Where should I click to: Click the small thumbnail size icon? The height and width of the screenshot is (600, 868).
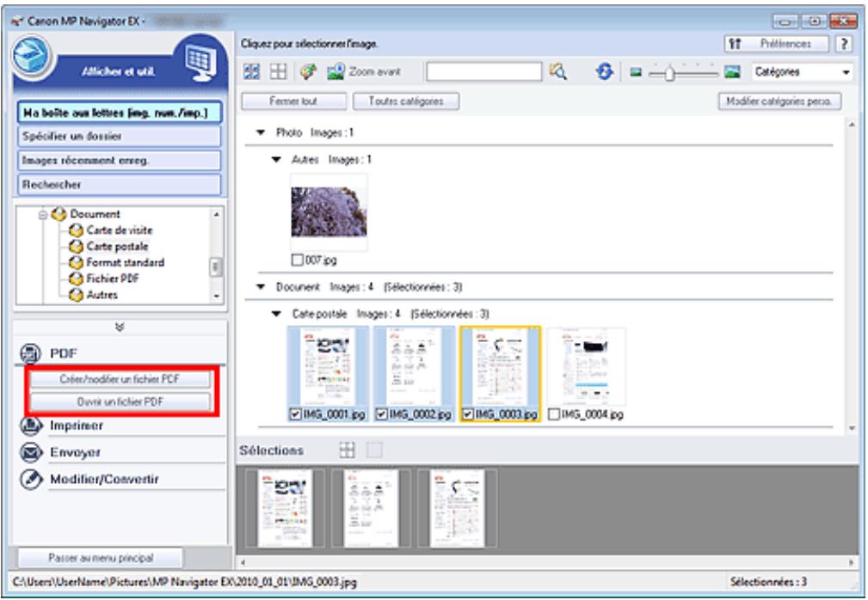tap(636, 72)
